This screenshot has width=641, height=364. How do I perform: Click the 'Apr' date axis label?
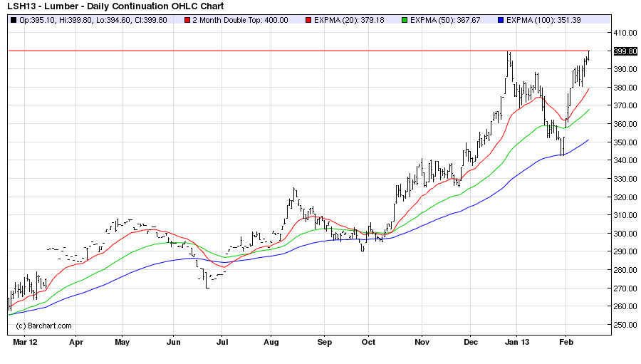tap(76, 343)
